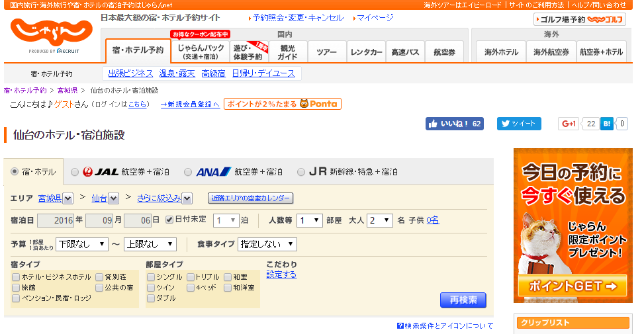Click the Facebook いいね! button

(x=454, y=124)
